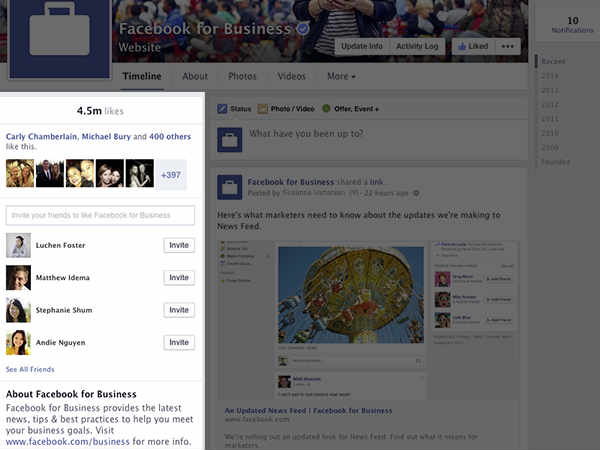Open the About tab

pos(195,76)
